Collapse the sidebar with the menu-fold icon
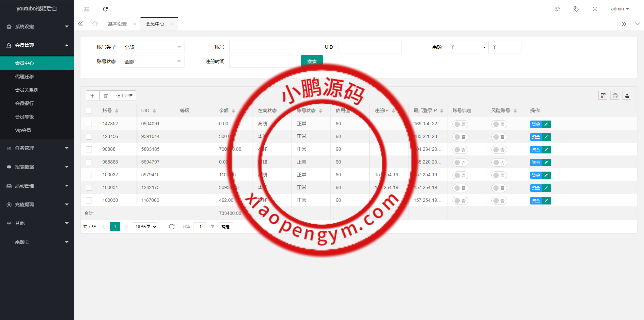This screenshot has width=644, height=320. pyautogui.click(x=87, y=9)
